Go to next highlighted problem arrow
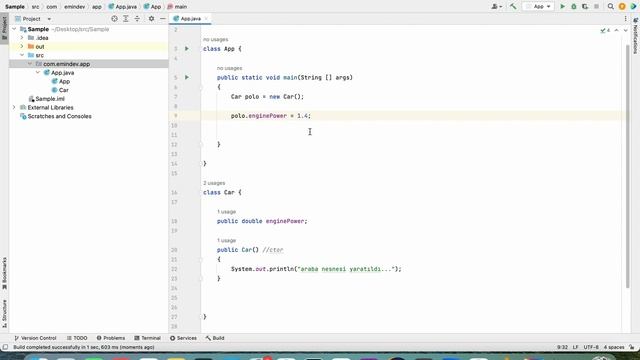Image resolution: width=640 pixels, height=360 pixels. (625, 30)
